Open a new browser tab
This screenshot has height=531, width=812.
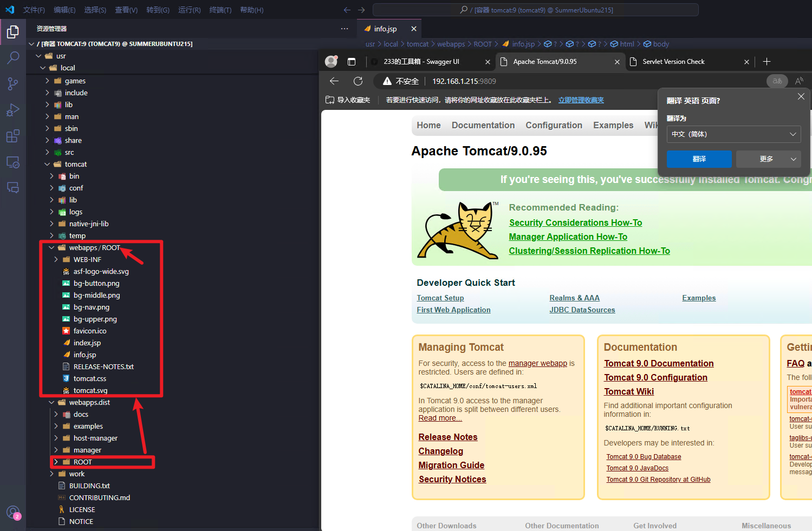coord(766,62)
